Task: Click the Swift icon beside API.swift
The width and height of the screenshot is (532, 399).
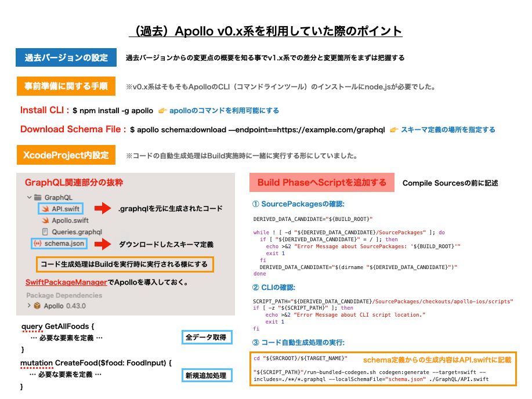Action: pos(45,209)
